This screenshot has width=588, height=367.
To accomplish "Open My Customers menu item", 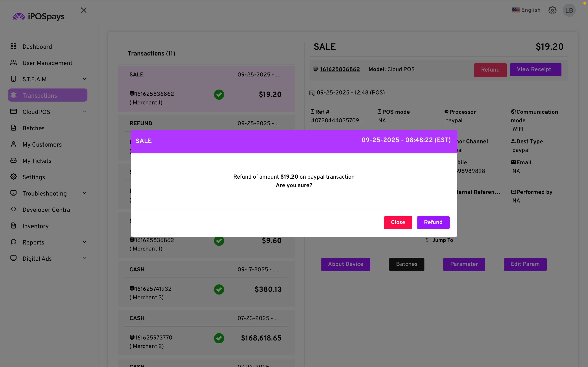I will (x=42, y=144).
